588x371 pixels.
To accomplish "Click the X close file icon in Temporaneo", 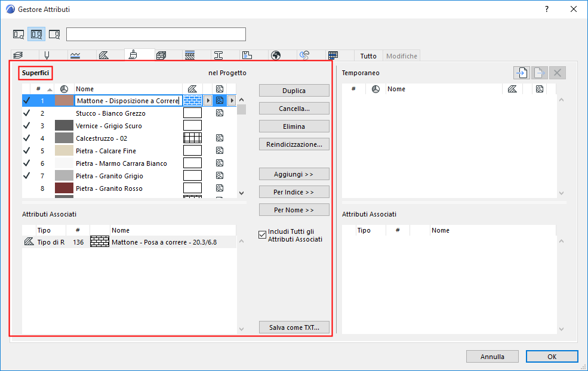I will pos(557,73).
